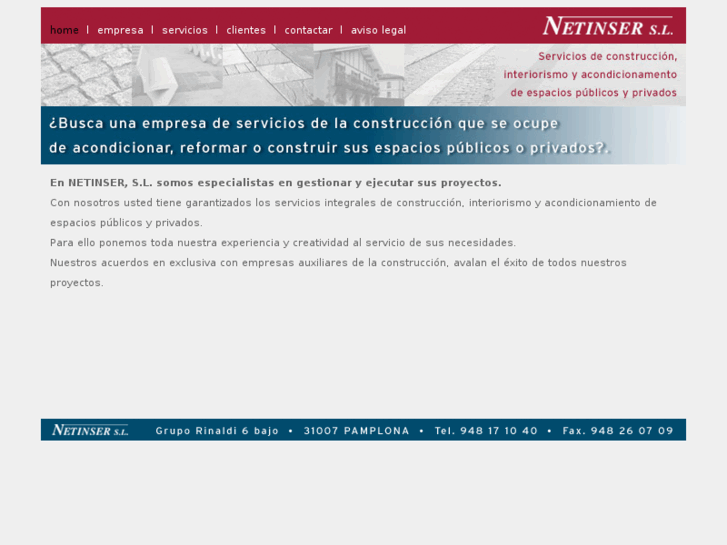This screenshot has height=545, width=727.
Task: Click the cobblestone pavement thumbnail in banner
Action: (x=86, y=75)
